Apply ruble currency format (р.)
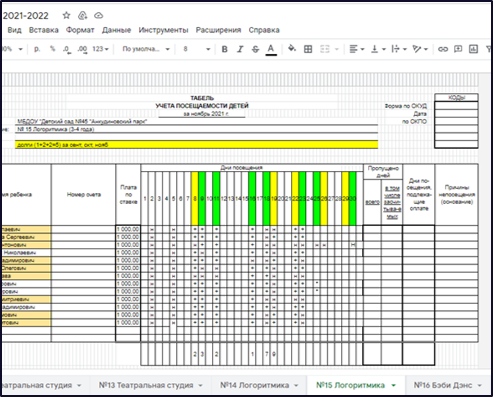Image resolution: width=493 pixels, height=397 pixels. (x=37, y=49)
